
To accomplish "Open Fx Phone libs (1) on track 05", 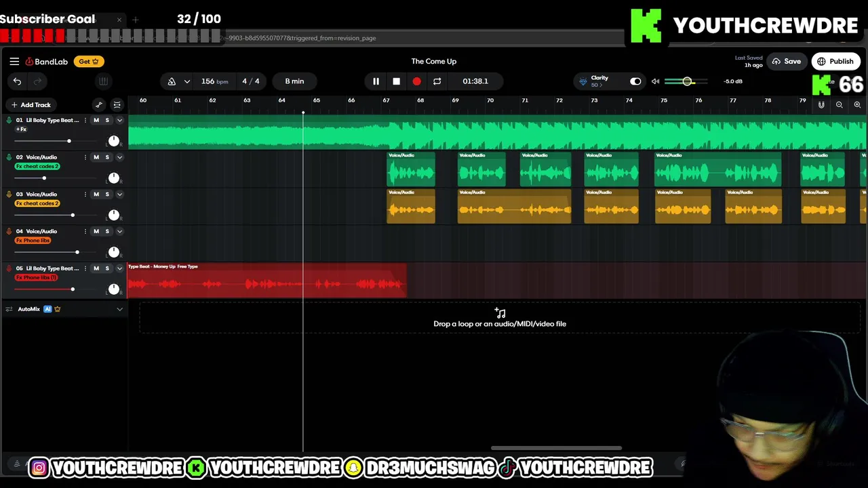I will click(37, 277).
